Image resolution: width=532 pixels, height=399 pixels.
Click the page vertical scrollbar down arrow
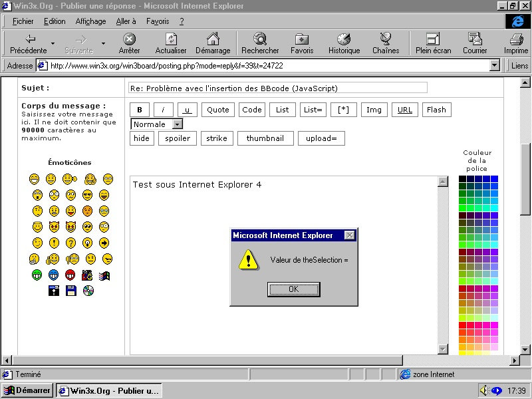[525, 350]
